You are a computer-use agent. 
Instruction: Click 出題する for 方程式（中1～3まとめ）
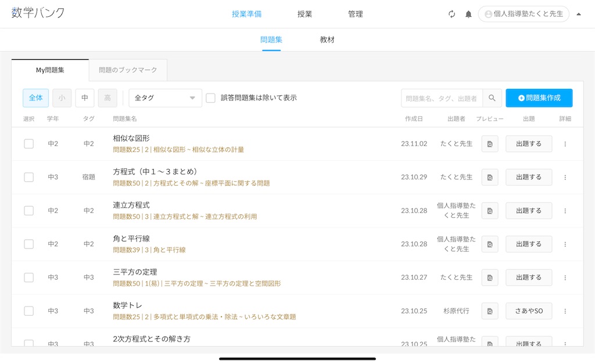(x=529, y=178)
